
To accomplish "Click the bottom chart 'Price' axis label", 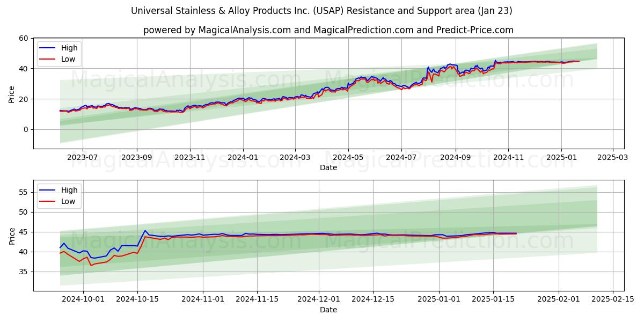I will coord(12,235).
